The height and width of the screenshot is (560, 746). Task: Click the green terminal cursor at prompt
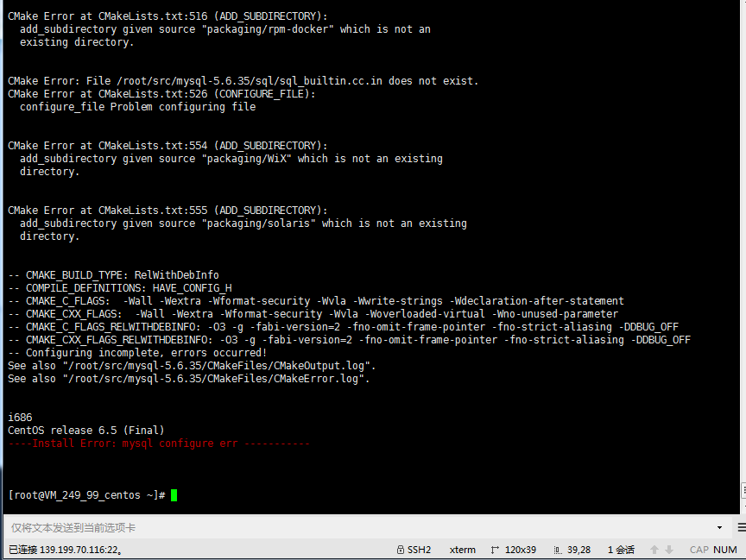174,495
